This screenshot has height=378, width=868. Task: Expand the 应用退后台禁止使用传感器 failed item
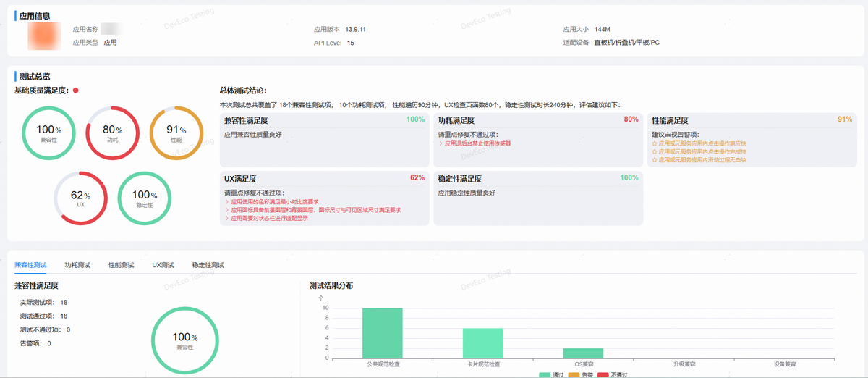[x=477, y=143]
